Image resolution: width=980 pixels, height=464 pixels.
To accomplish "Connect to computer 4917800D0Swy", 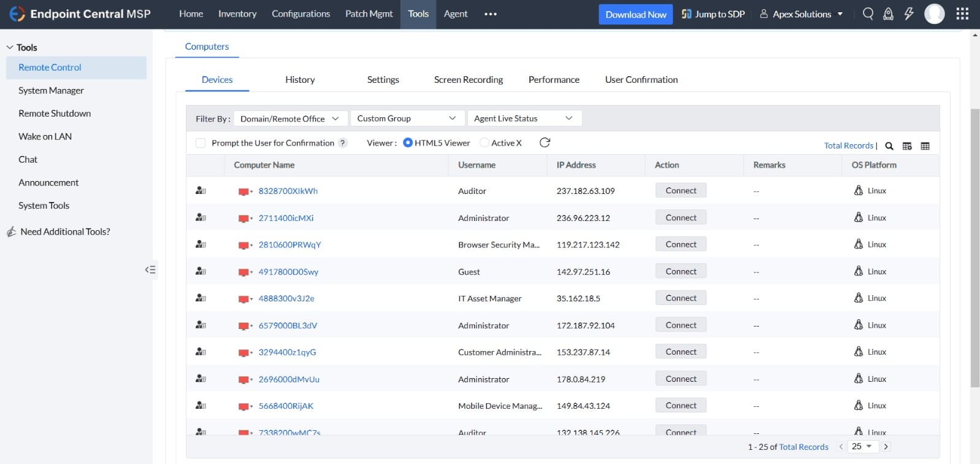I will 681,271.
